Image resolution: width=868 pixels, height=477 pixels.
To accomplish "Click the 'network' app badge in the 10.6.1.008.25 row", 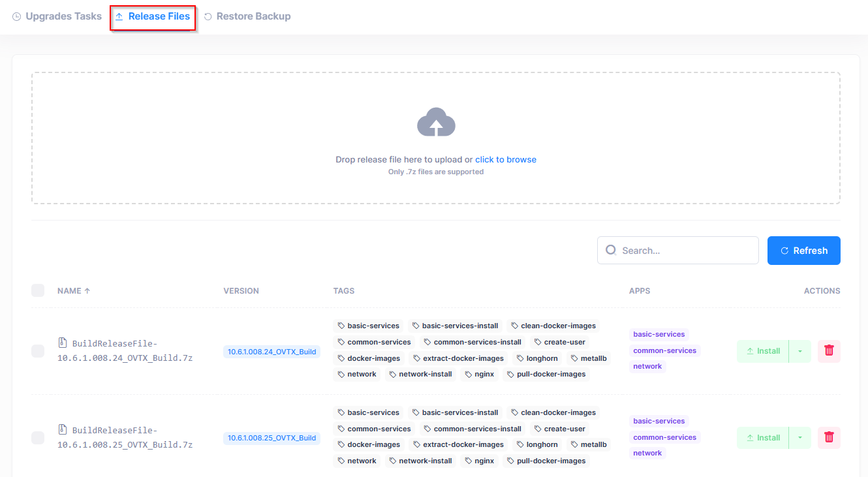I will coord(647,453).
